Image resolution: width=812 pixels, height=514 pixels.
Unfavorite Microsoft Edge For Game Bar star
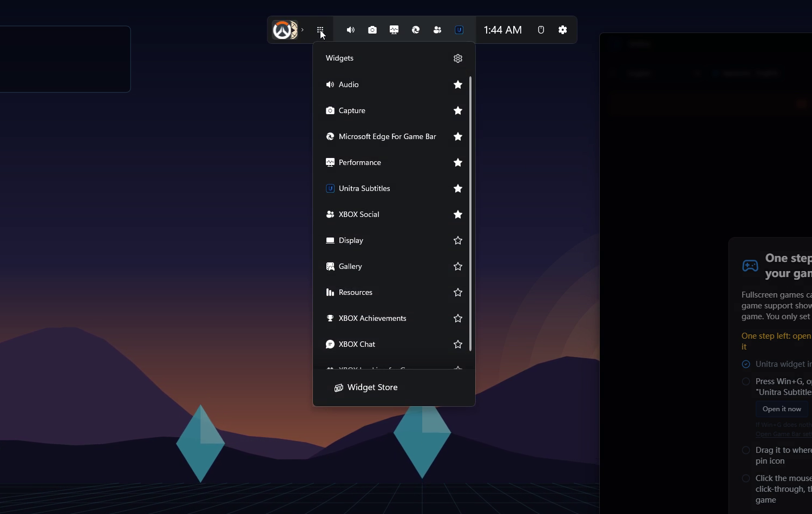(458, 136)
